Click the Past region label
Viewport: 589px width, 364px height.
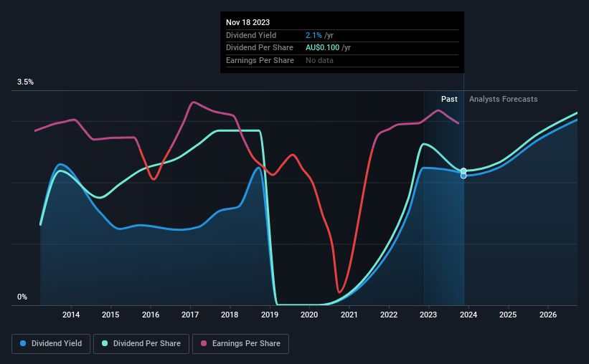point(449,99)
